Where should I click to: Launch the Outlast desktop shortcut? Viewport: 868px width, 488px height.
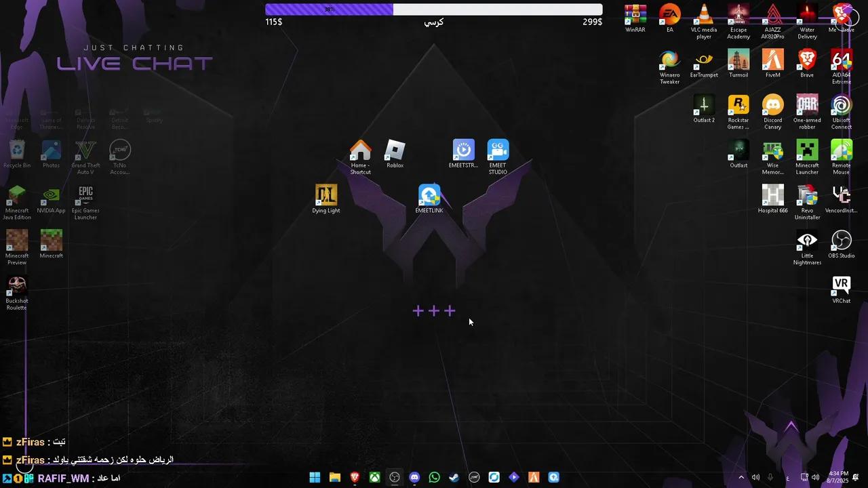point(738,154)
